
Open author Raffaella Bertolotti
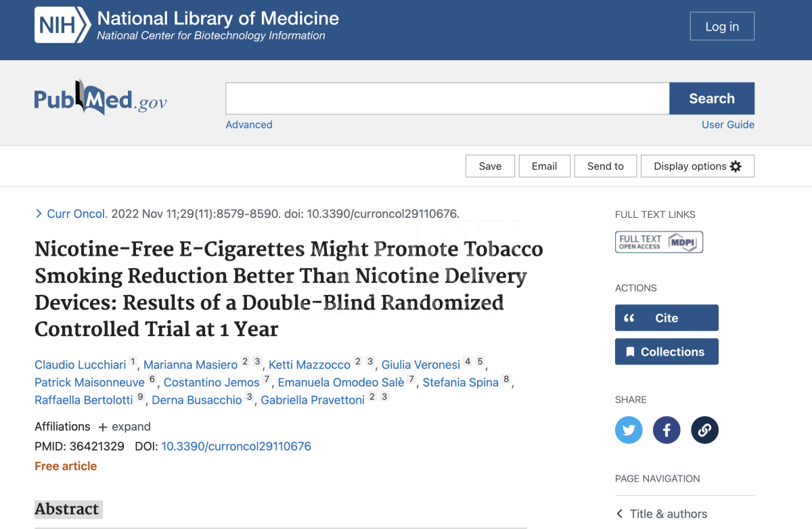pos(84,400)
